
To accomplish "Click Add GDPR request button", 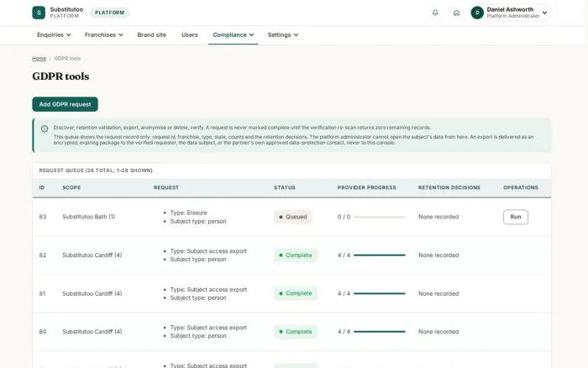I will tap(65, 104).
